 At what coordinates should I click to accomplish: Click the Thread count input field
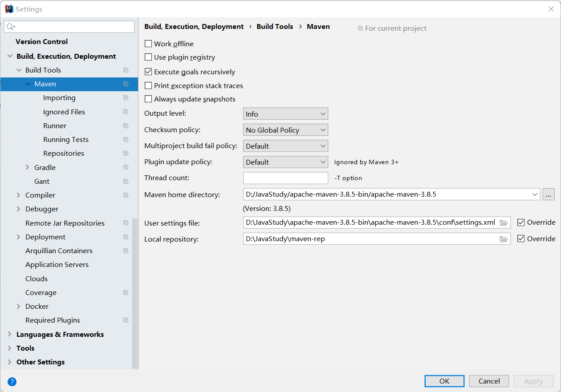(x=285, y=178)
